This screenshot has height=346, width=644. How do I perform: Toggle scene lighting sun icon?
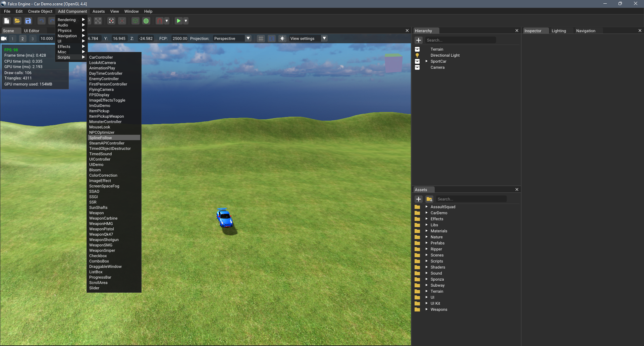click(282, 39)
